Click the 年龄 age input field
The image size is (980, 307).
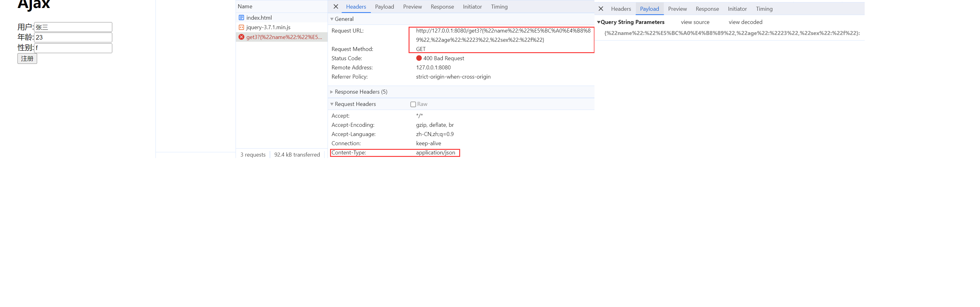(73, 37)
